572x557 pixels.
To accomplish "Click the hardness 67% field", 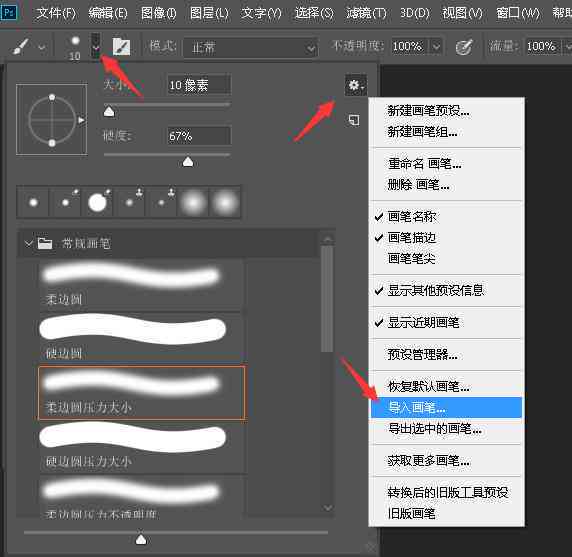I will [x=199, y=136].
